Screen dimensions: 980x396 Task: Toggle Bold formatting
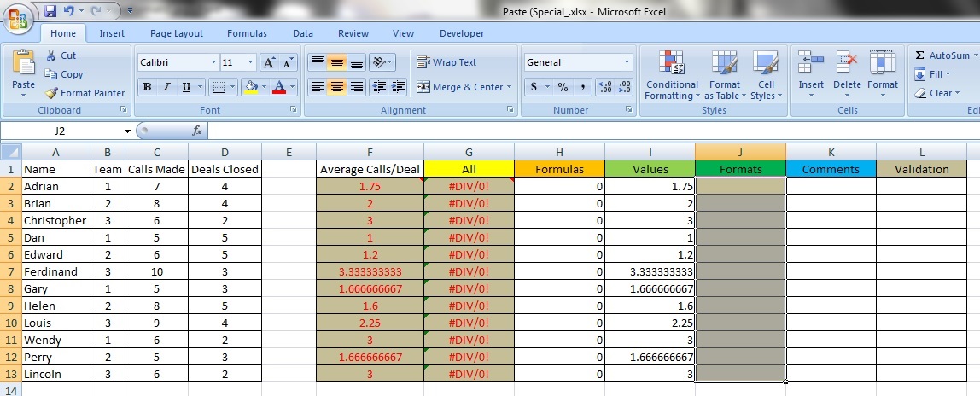147,87
